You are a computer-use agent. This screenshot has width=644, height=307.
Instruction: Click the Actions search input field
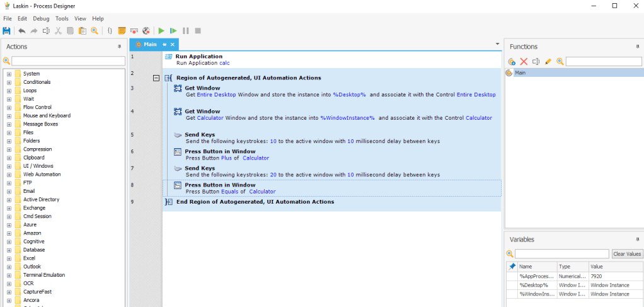point(68,61)
